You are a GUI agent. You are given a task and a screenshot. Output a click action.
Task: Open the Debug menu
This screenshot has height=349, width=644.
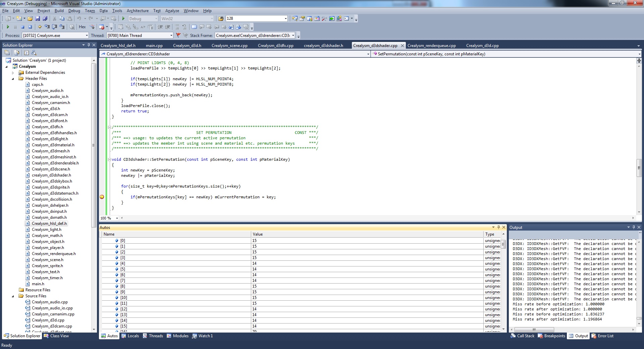[74, 11]
